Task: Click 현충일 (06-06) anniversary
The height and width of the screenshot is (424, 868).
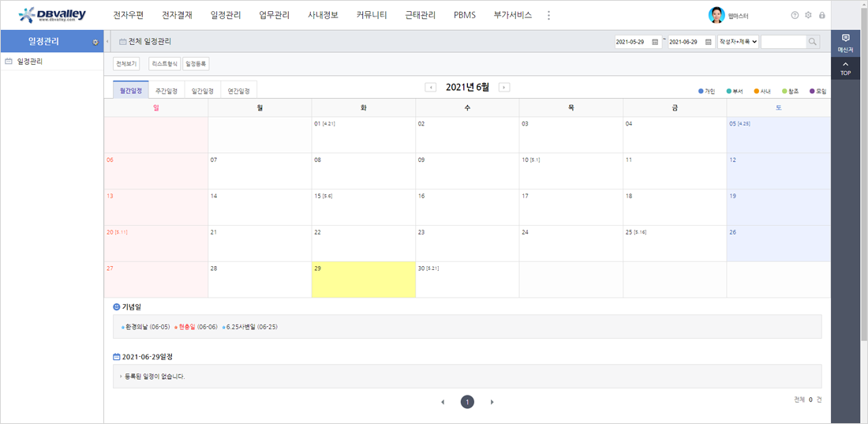Action: coord(197,326)
